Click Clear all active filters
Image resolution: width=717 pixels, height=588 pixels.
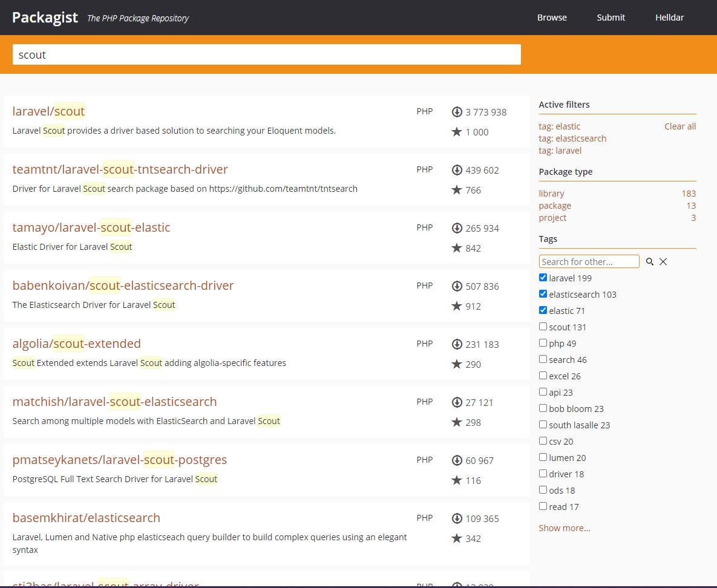tap(680, 126)
